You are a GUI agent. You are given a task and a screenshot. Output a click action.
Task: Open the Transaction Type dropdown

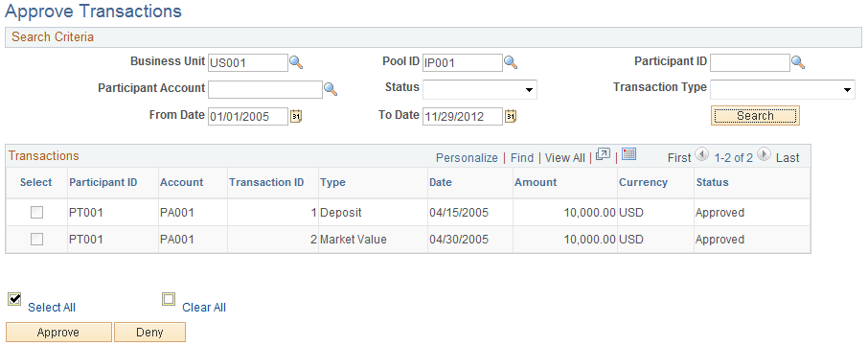(x=783, y=89)
